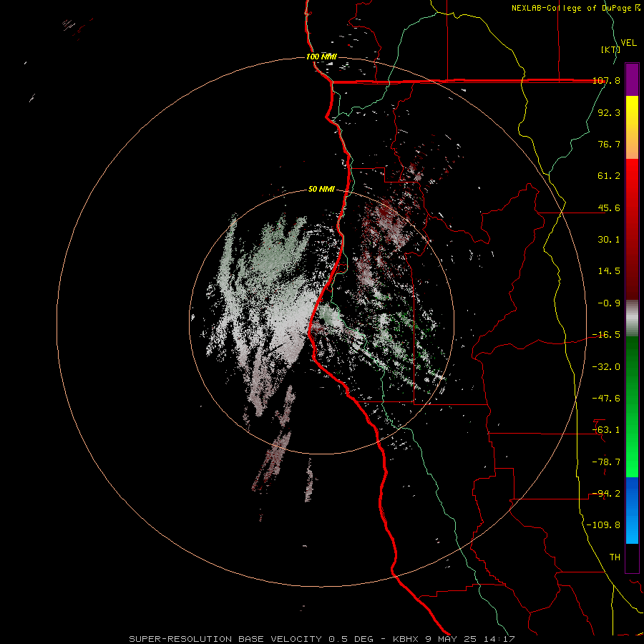This screenshot has height=644, width=644.
Task: Click the 100 NMI range ring label
Action: 321,57
